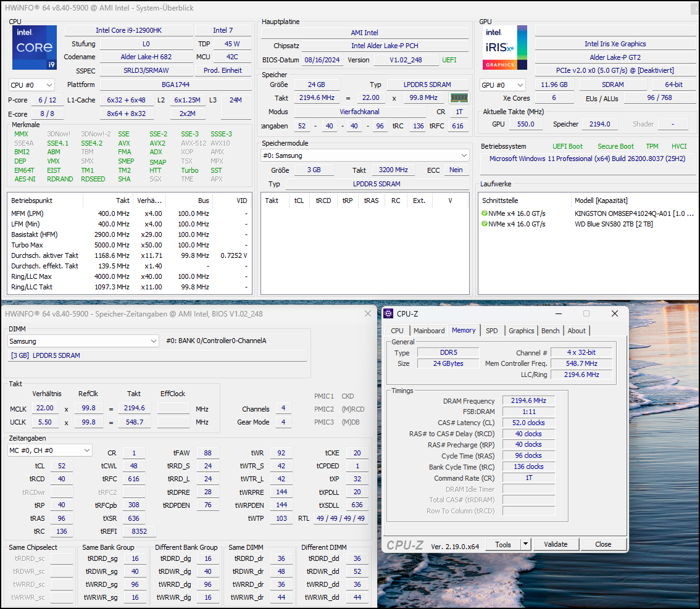Click the UEFI Boot status label

(567, 146)
